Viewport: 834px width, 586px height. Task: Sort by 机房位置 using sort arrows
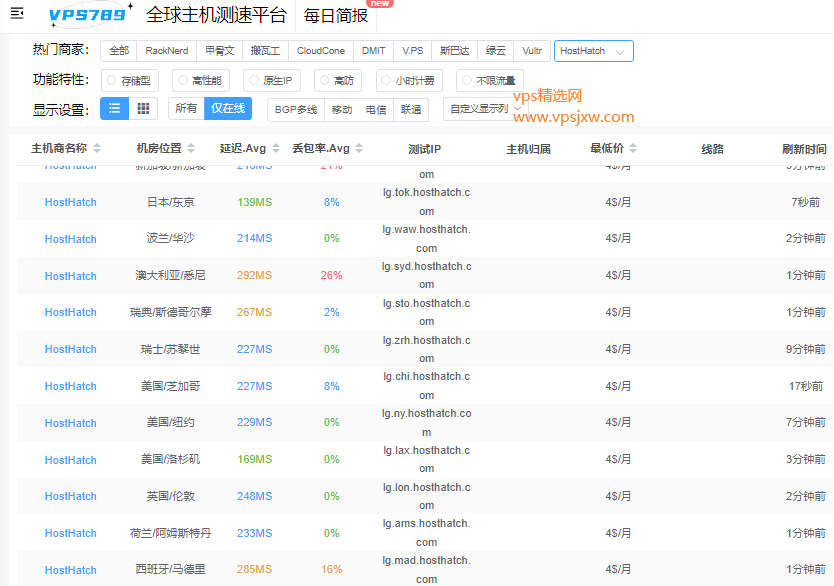coord(191,148)
